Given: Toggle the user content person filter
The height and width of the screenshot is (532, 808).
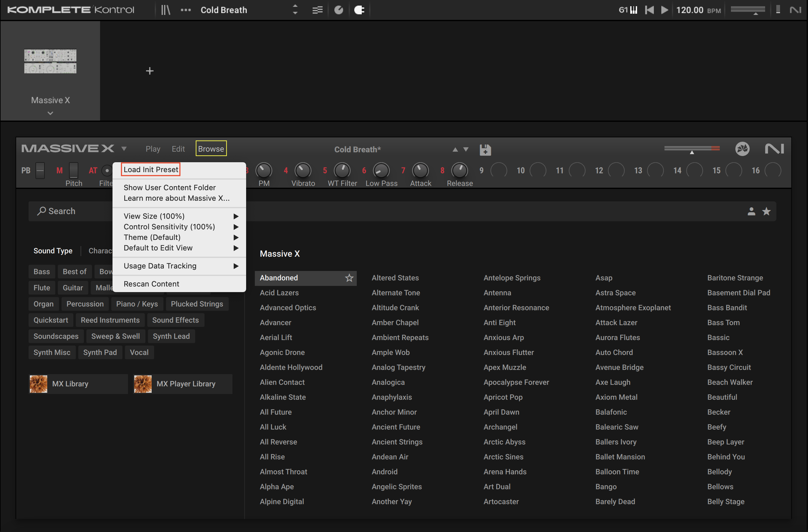Looking at the screenshot, I should click(x=751, y=211).
